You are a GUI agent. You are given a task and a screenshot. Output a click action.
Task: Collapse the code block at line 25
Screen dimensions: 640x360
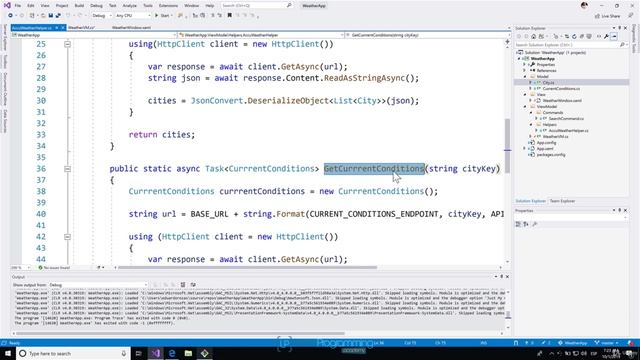pyautogui.click(x=67, y=44)
